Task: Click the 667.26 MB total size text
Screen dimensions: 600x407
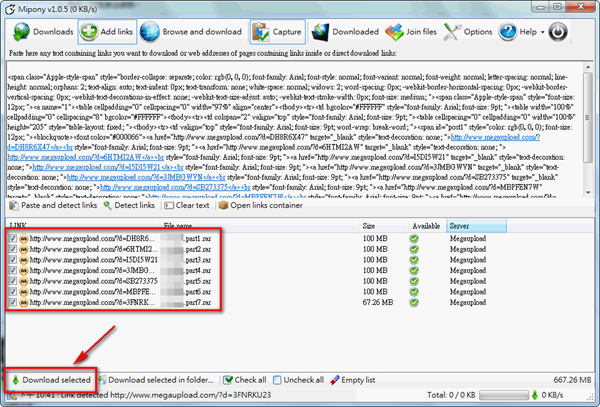Action: point(572,380)
